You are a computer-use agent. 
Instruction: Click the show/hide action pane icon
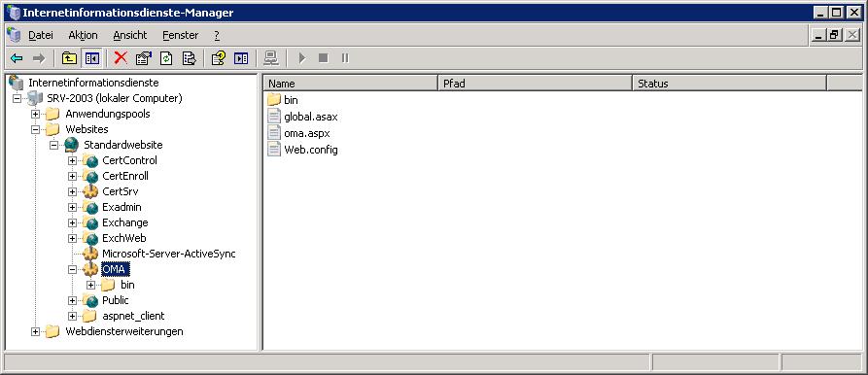[241, 58]
